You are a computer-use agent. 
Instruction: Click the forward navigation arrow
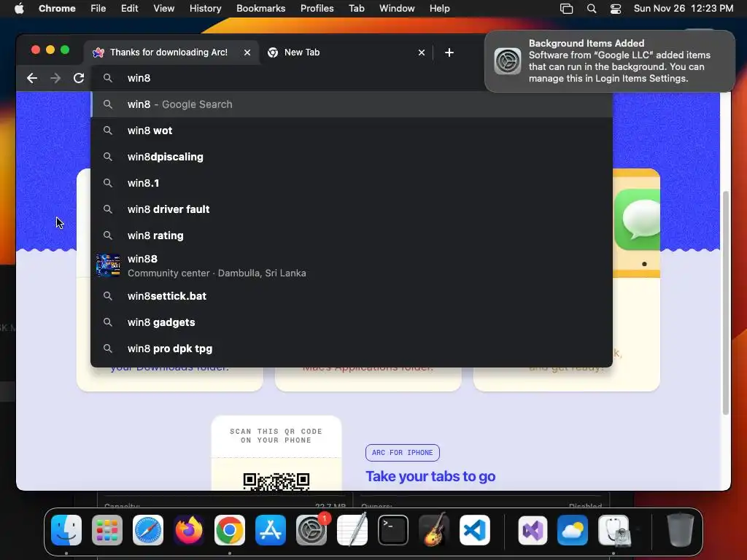[55, 78]
